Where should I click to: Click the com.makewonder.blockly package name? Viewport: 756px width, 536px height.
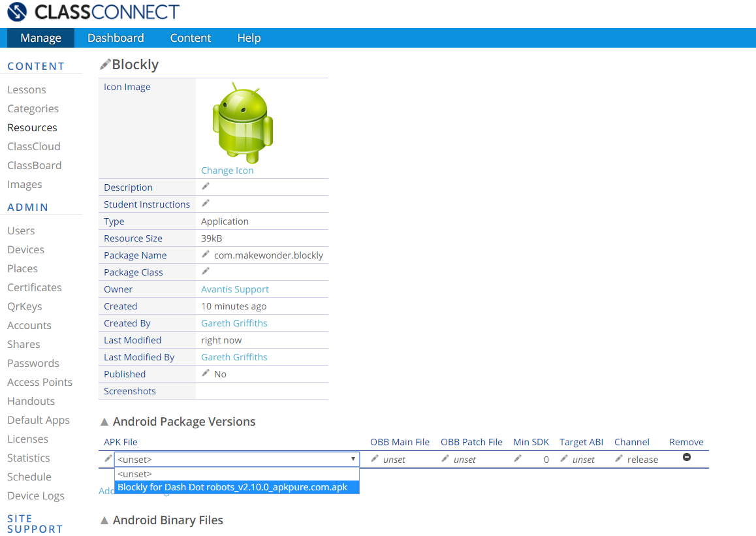tap(268, 255)
